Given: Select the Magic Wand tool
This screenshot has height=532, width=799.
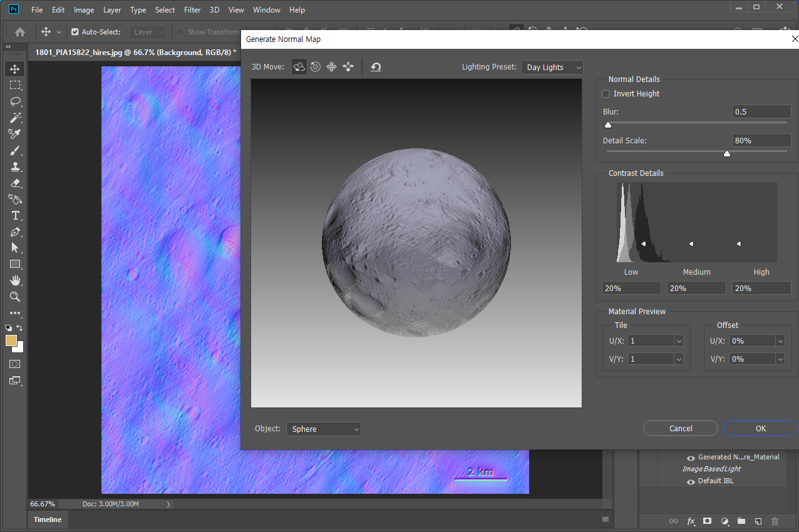Looking at the screenshot, I should point(15,118).
